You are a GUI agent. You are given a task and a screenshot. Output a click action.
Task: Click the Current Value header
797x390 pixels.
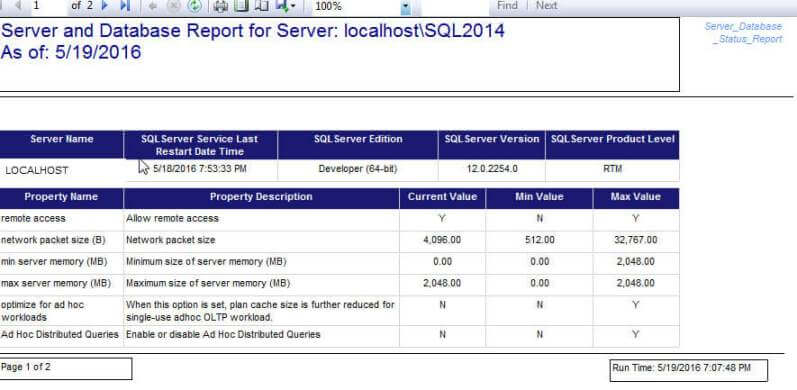[442, 197]
